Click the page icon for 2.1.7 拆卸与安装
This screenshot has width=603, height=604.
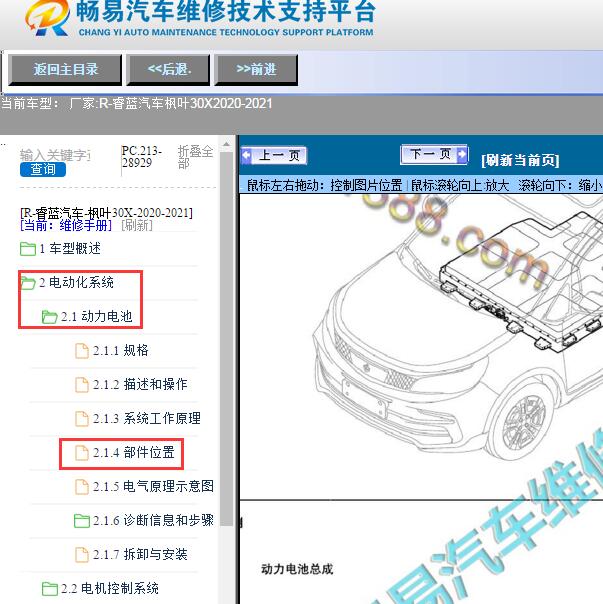(81, 555)
